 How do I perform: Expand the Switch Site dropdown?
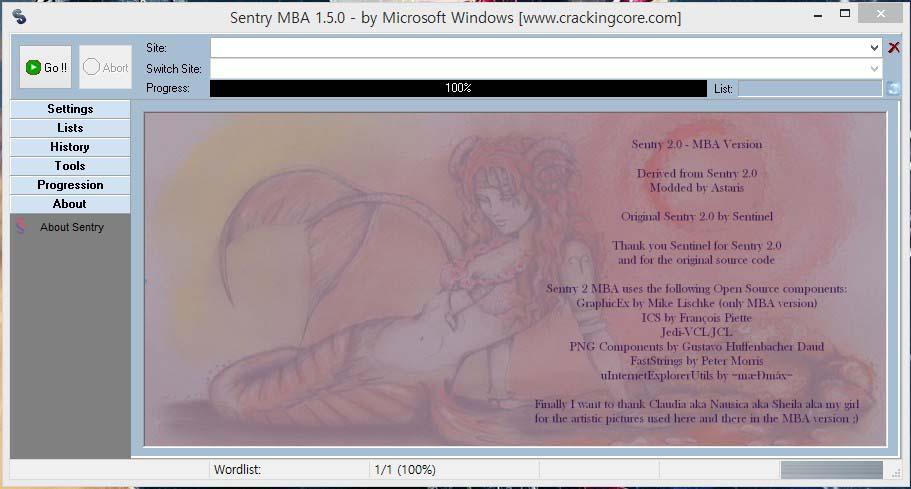click(x=874, y=69)
